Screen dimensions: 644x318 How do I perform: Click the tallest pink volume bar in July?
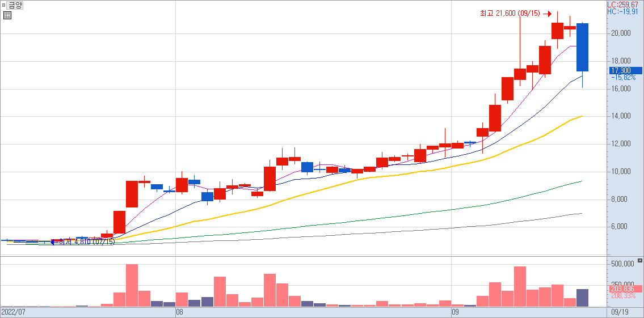point(132,285)
